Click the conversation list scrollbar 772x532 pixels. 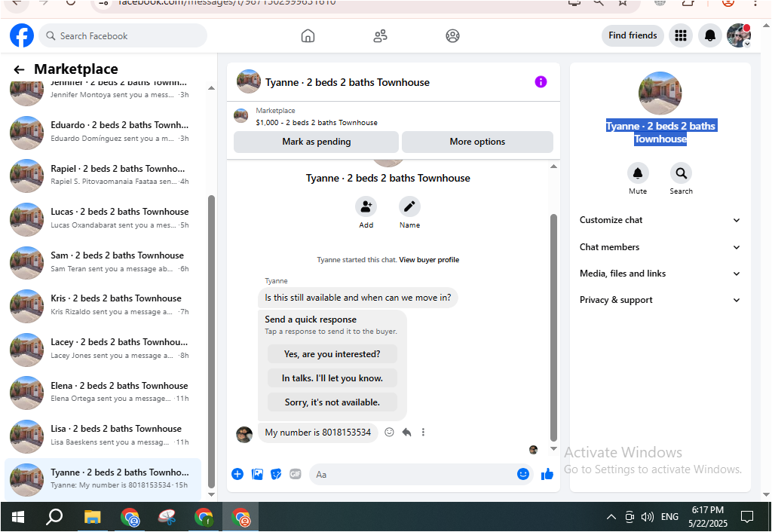click(212, 340)
